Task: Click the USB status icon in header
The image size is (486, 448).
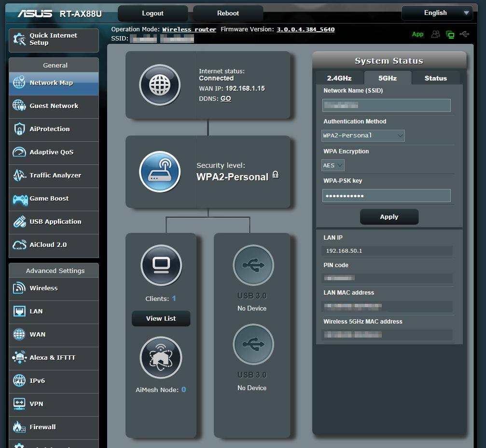Action: 464,34
